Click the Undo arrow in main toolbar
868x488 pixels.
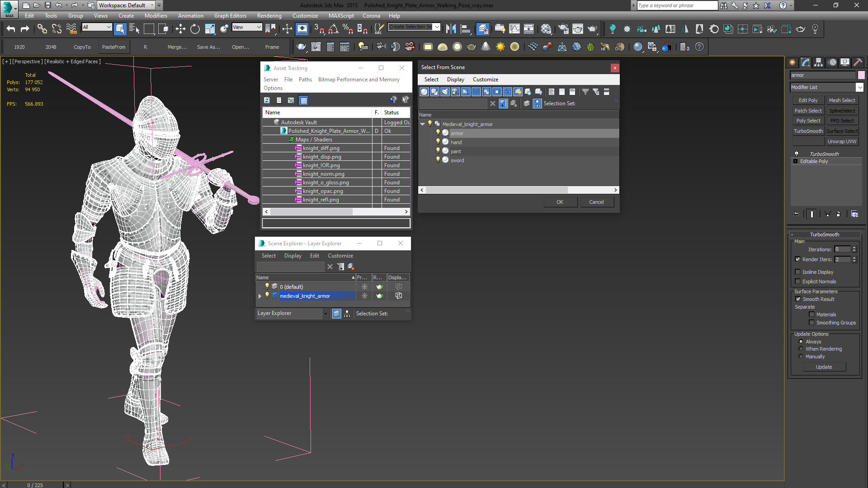click(11, 29)
